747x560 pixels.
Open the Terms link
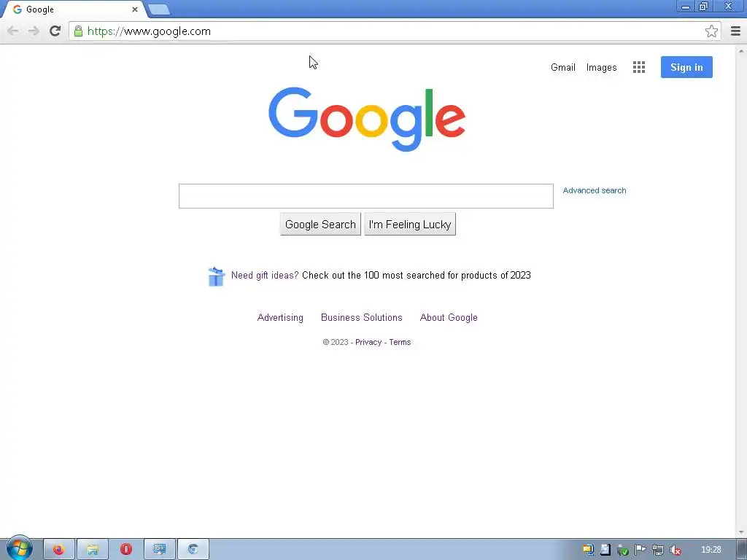pos(400,343)
